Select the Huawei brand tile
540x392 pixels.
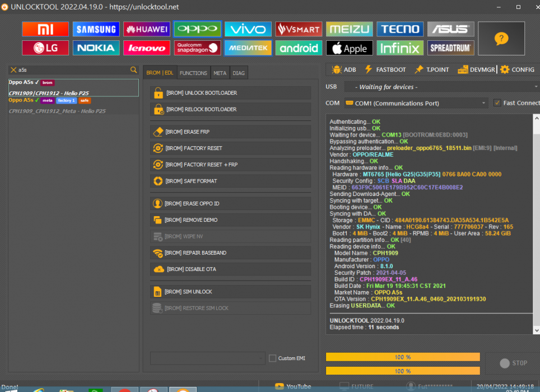147,29
